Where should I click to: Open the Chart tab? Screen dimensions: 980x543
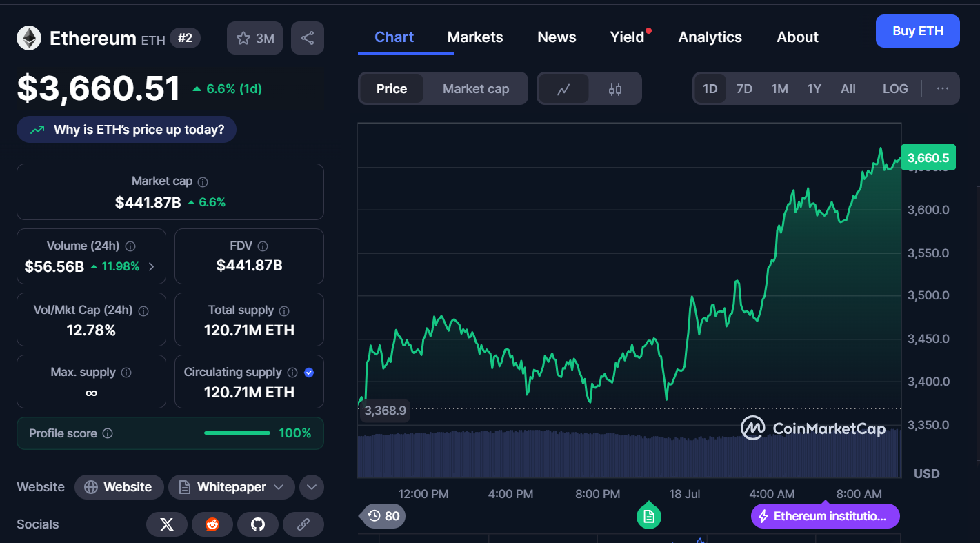click(394, 37)
